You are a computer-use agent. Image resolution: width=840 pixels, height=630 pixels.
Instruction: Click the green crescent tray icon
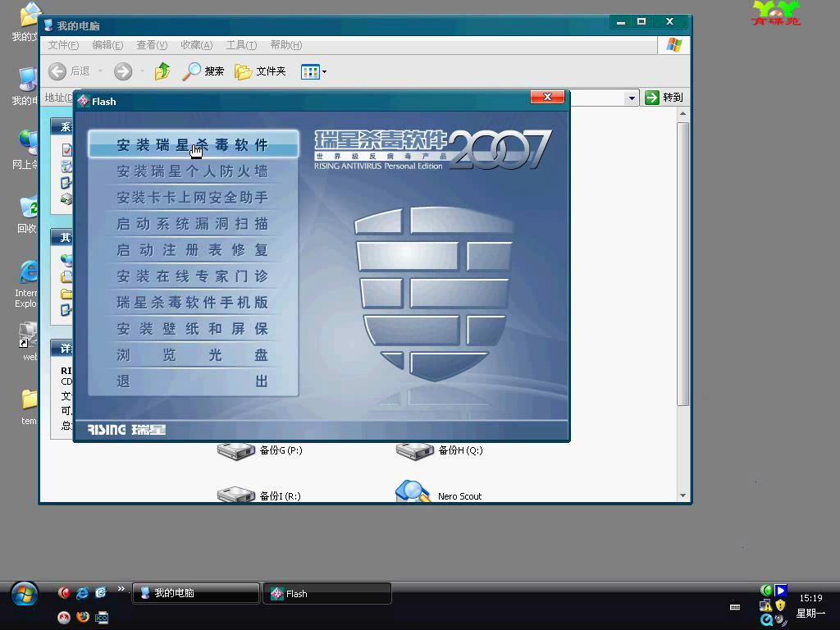[x=766, y=591]
